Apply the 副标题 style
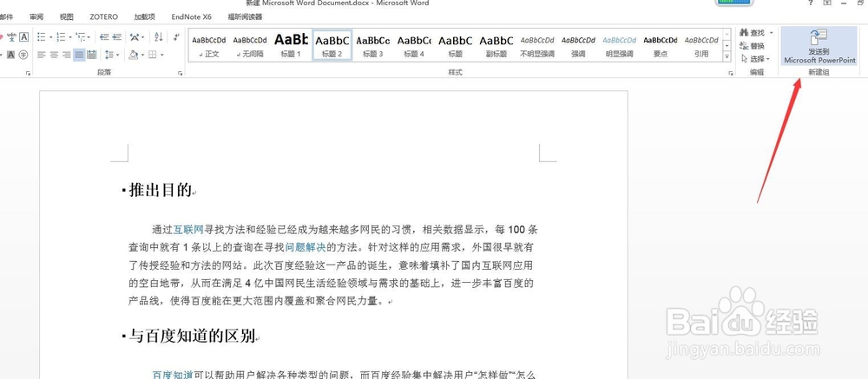This screenshot has width=868, height=379. [496, 46]
